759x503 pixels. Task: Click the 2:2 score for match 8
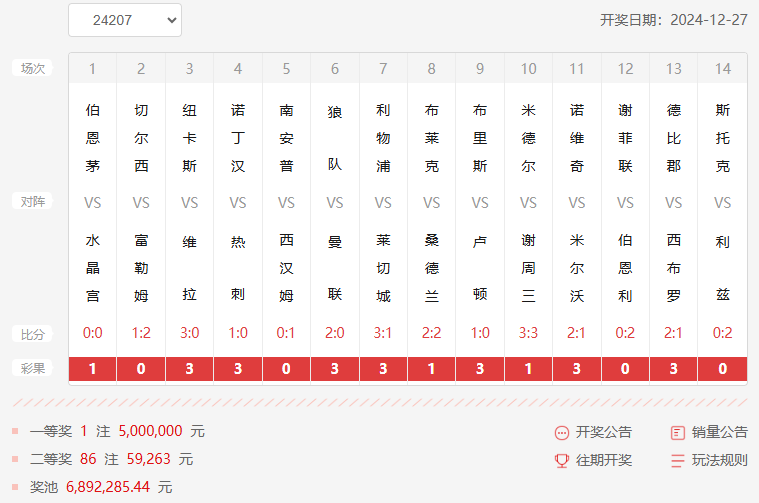pos(431,333)
